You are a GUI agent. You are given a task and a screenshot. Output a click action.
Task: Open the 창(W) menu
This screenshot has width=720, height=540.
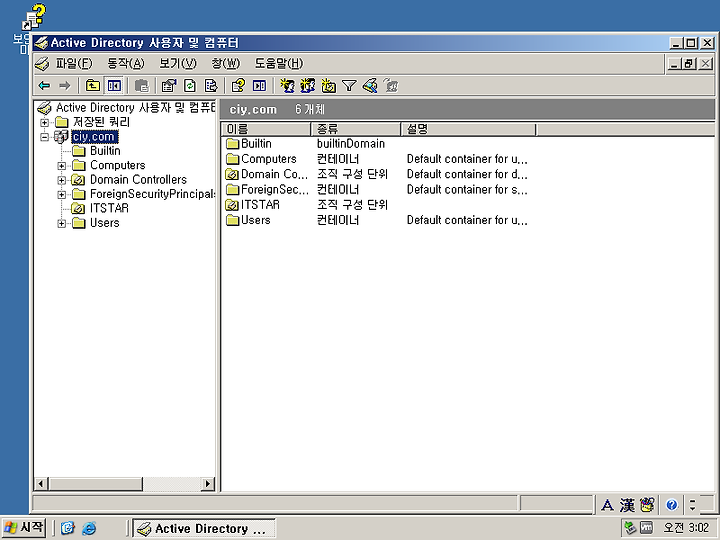coord(225,63)
